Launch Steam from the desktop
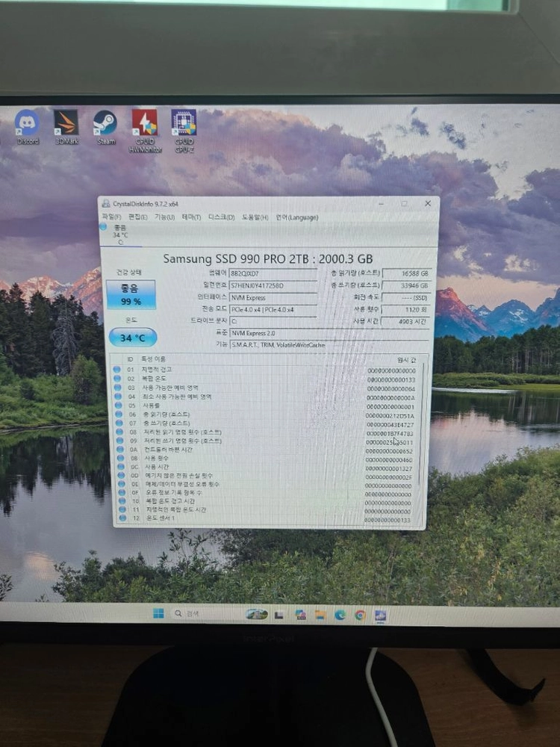Image resolution: width=560 pixels, height=747 pixels. pos(105,127)
